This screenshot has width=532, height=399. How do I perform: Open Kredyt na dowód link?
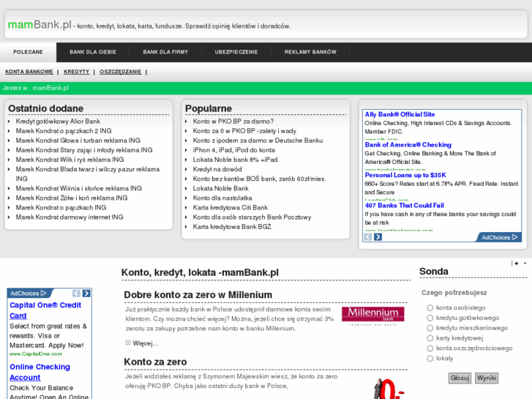coord(217,169)
